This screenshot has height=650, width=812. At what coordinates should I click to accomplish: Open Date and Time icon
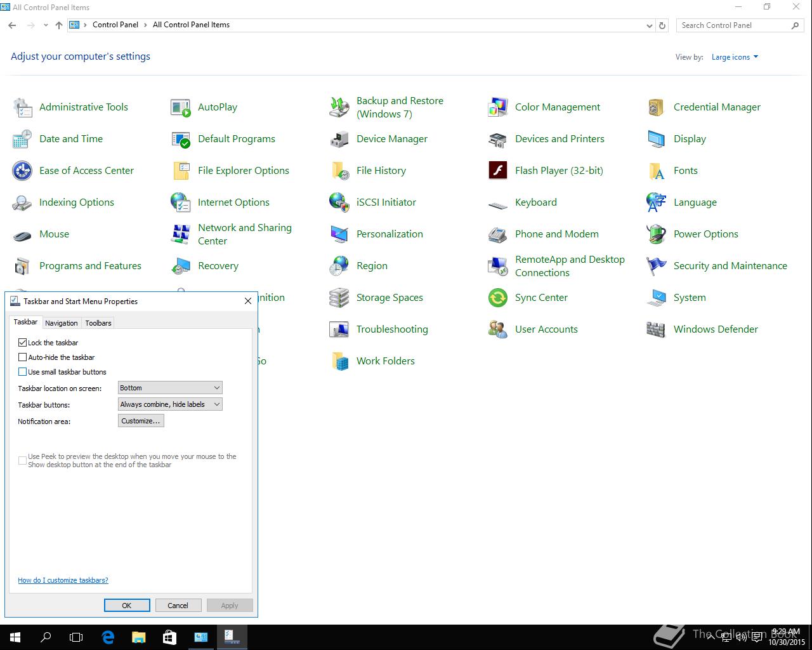pos(22,139)
